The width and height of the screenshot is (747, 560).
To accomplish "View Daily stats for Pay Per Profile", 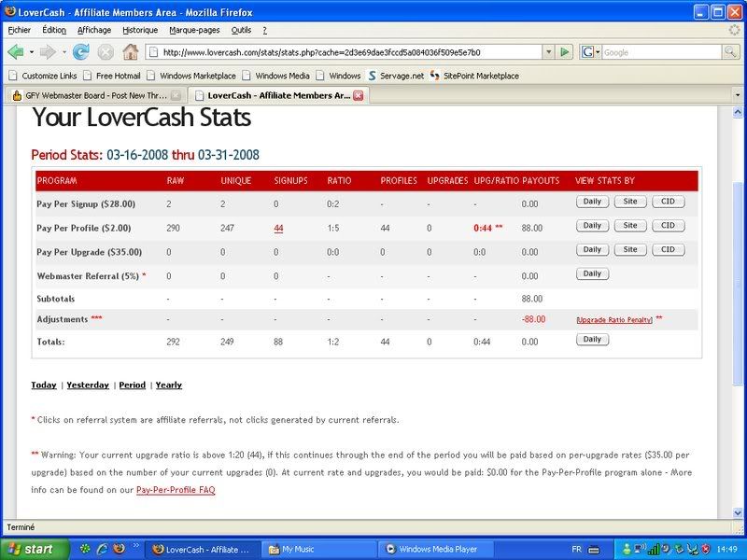I will 592,225.
